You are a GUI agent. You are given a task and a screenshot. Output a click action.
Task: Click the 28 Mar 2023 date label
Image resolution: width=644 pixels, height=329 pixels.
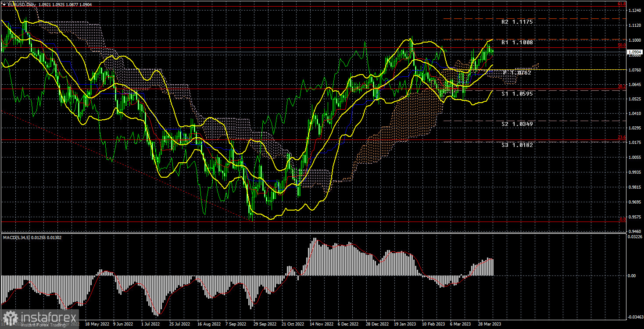[490, 324]
